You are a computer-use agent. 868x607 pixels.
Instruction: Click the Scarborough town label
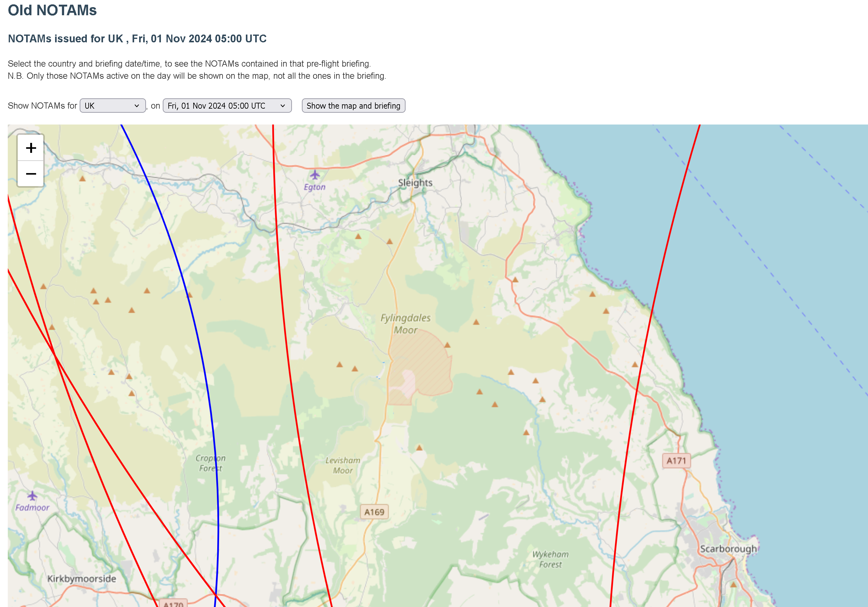pos(728,549)
